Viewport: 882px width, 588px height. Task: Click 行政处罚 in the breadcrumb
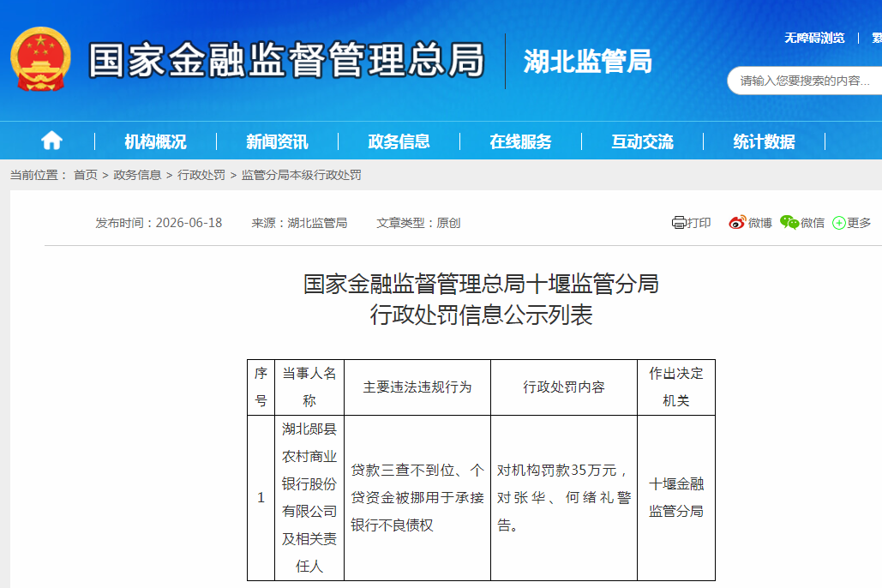point(201,175)
